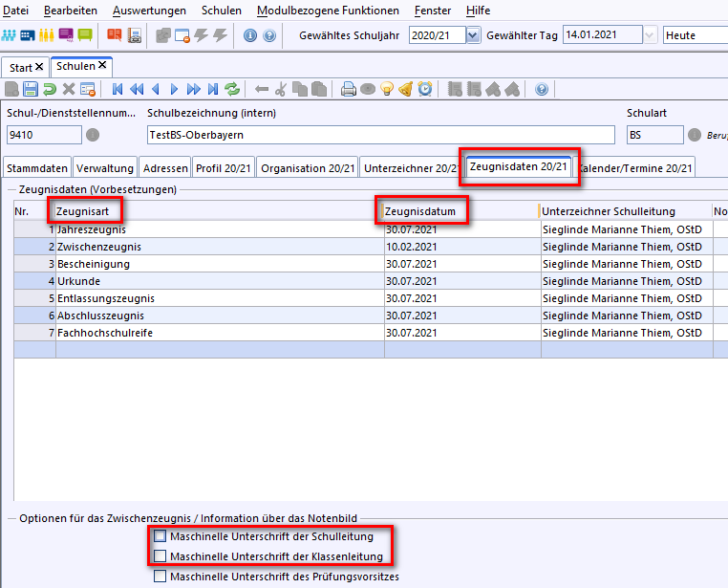
Task: Click the golden bell icon
Action: (x=405, y=89)
